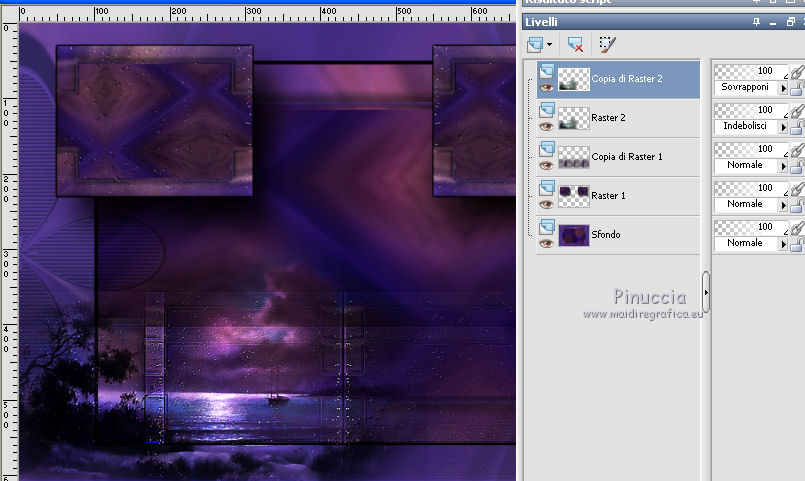Click the New Layer icon in Livelli
This screenshot has width=805, height=481.
tap(535, 45)
